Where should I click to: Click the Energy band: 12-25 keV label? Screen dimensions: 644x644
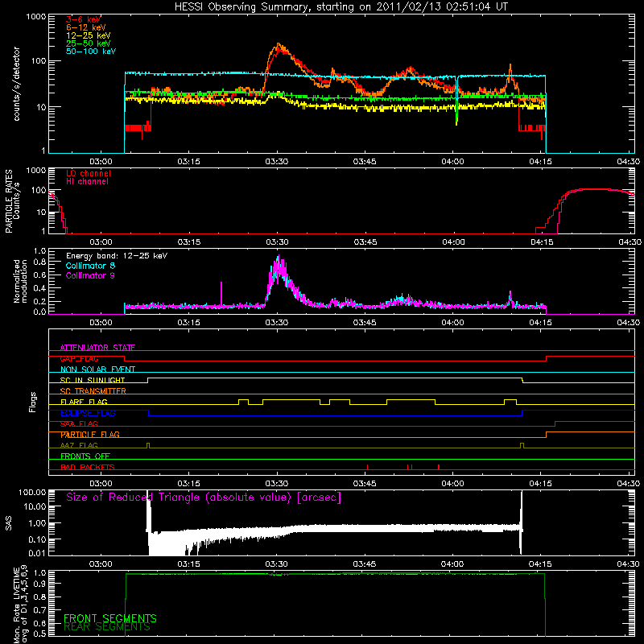(117, 256)
